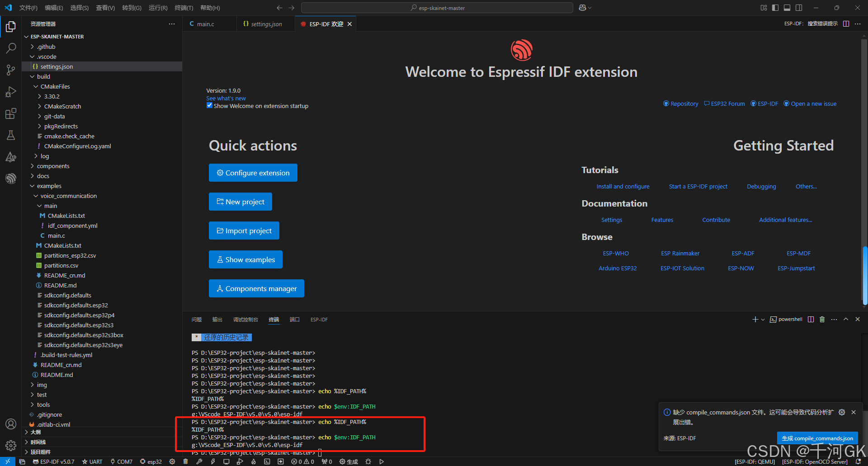Select the UART flash method in status bar
Screen dimensions: 868x466
pyautogui.click(x=92, y=461)
